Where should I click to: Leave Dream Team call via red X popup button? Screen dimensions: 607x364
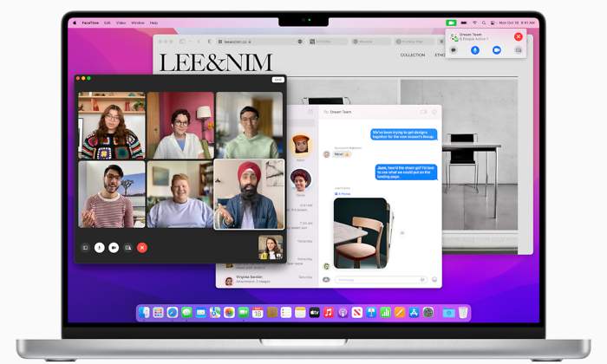click(x=518, y=36)
